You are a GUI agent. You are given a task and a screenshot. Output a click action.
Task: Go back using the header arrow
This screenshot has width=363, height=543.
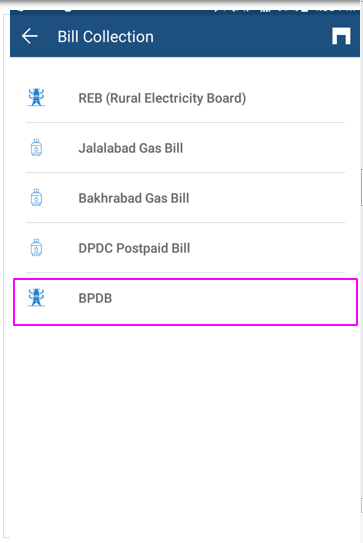tap(29, 36)
